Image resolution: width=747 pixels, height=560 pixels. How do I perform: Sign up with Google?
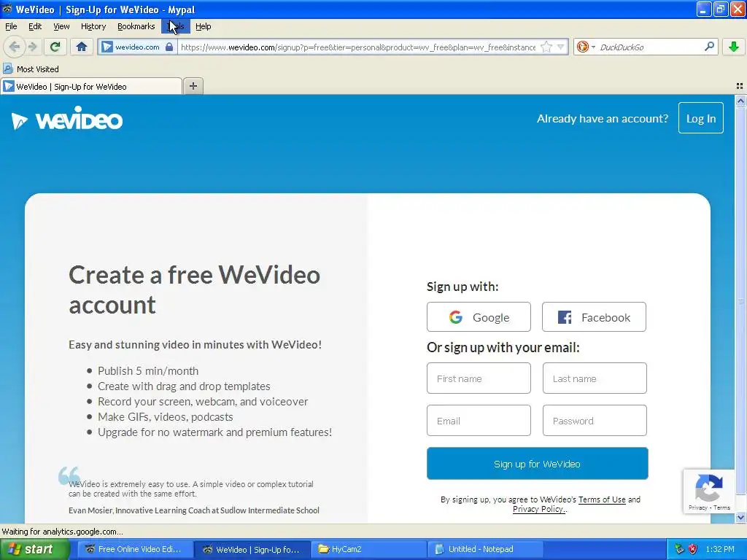[x=479, y=317]
